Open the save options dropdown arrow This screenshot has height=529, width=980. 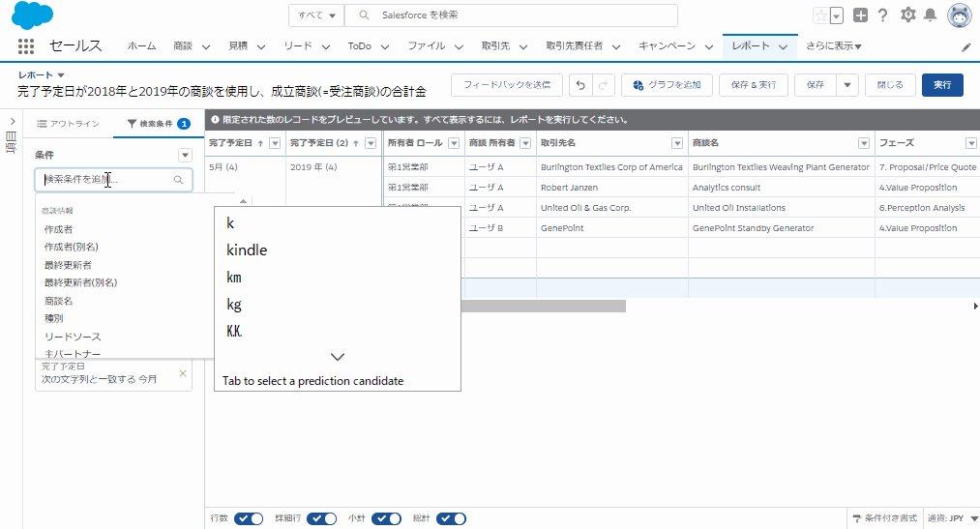847,85
